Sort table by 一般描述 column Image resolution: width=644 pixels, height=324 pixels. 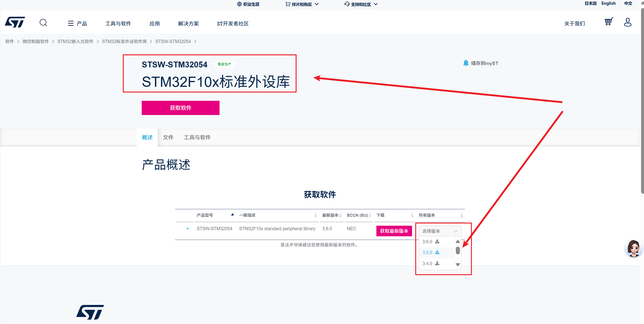pos(278,215)
